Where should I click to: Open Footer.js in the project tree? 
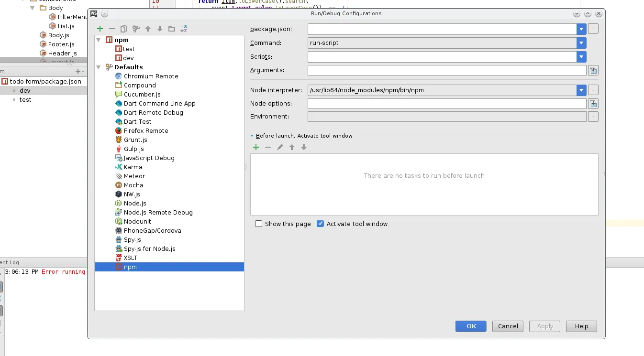coord(57,44)
